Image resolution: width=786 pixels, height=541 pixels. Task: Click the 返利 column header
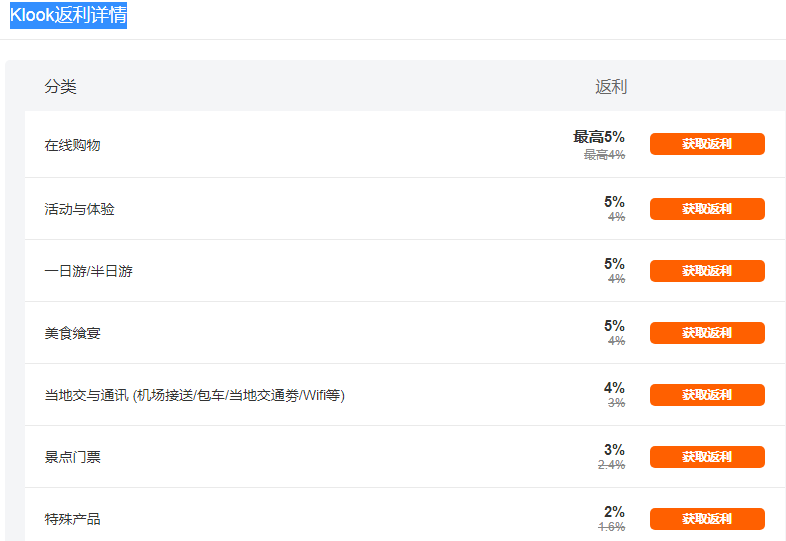611,87
